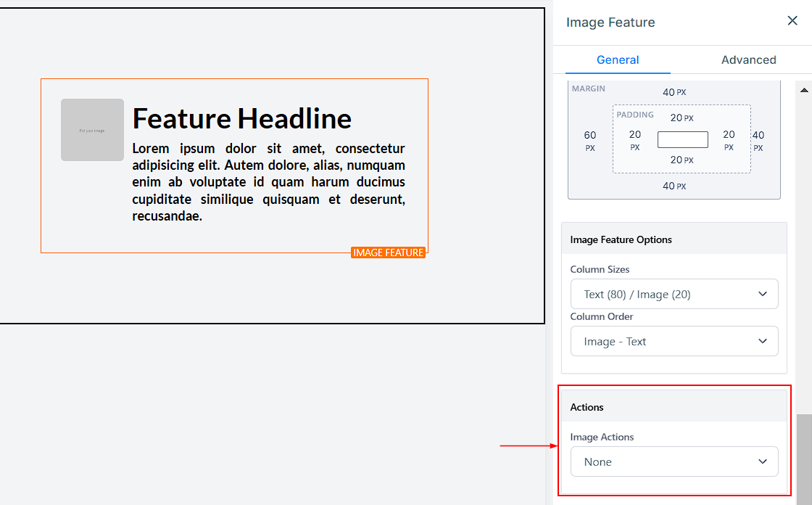Click the orange IMAGE FEATURE label badge

tap(388, 252)
